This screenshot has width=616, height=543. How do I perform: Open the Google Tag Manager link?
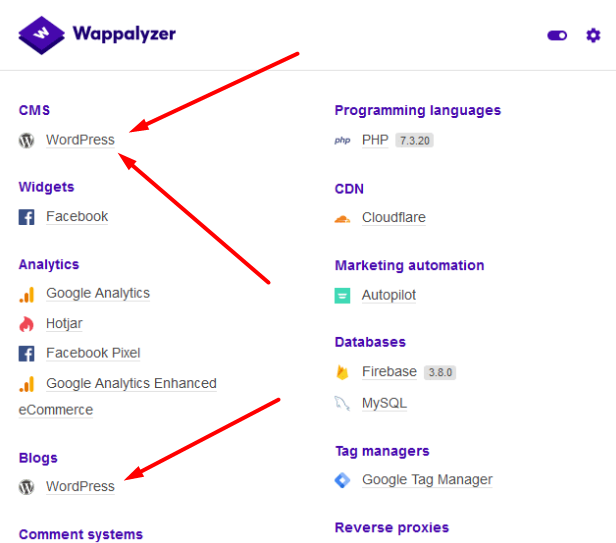tap(427, 480)
